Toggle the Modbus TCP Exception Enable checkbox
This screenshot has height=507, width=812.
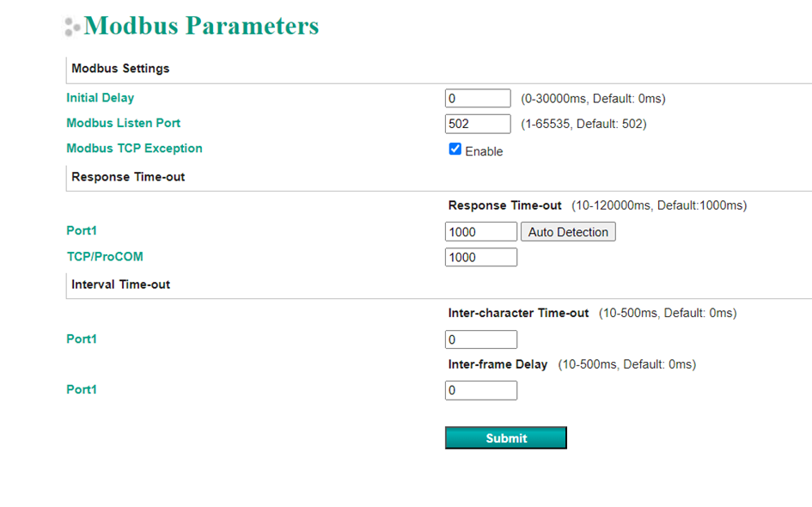(455, 150)
